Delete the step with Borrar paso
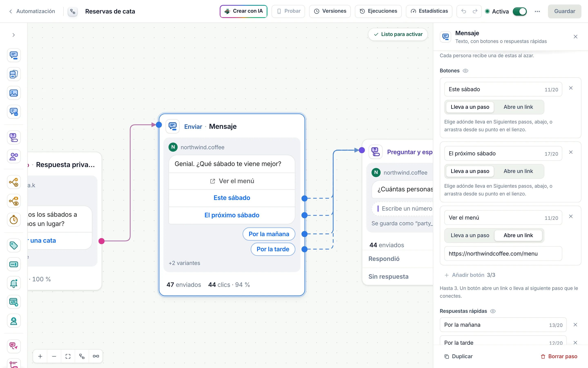This screenshot has height=368, width=588. [559, 357]
